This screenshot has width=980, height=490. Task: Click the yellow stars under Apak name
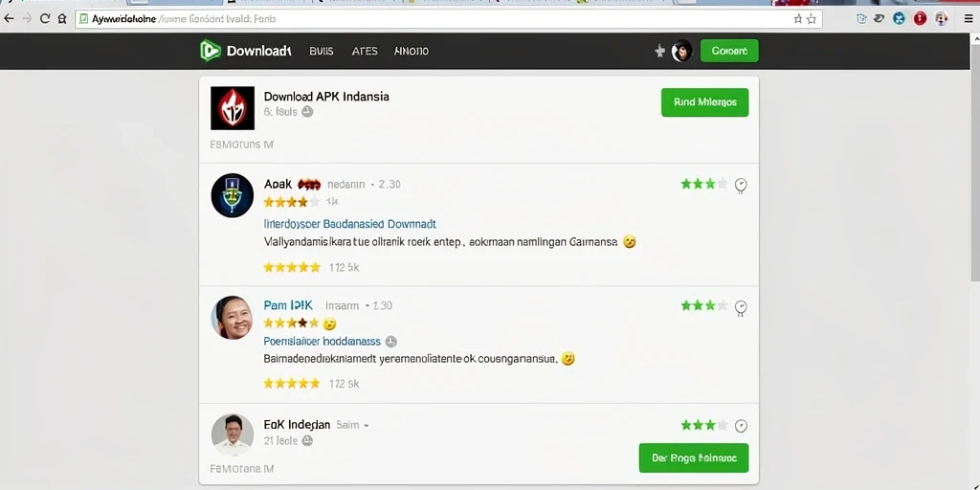[292, 202]
